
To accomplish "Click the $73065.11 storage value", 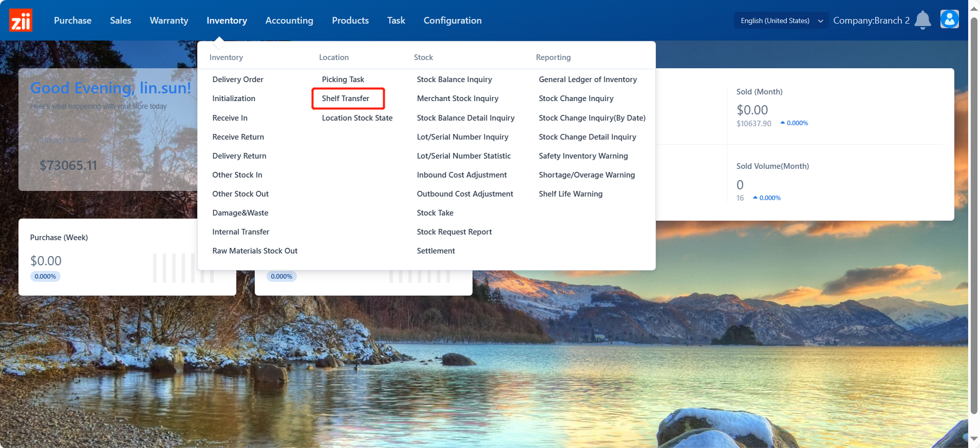I will (68, 165).
